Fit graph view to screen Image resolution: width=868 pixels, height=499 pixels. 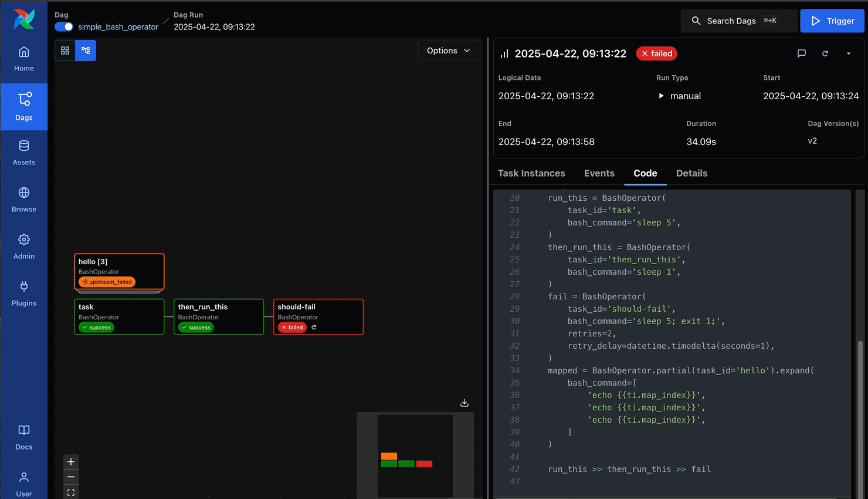[x=71, y=493]
